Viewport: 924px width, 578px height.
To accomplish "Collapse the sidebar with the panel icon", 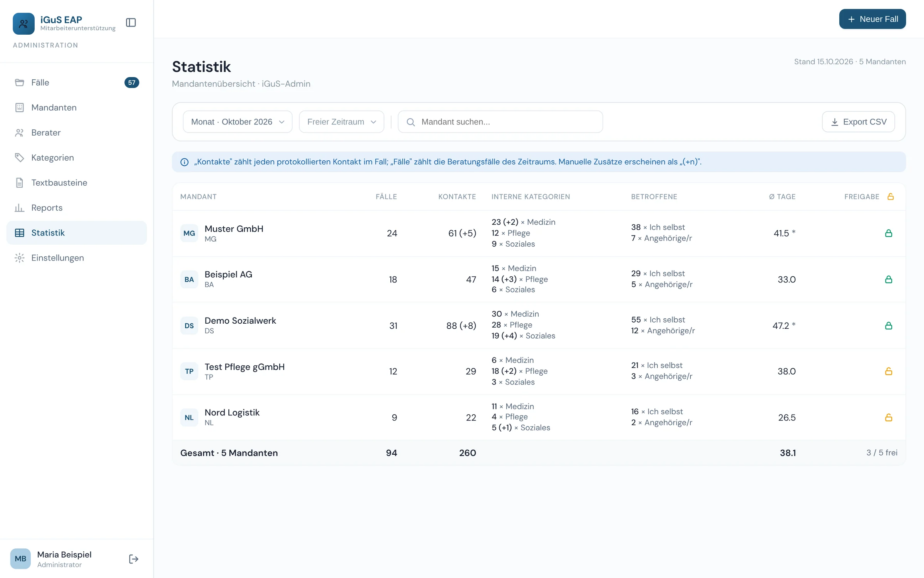I will [x=131, y=23].
